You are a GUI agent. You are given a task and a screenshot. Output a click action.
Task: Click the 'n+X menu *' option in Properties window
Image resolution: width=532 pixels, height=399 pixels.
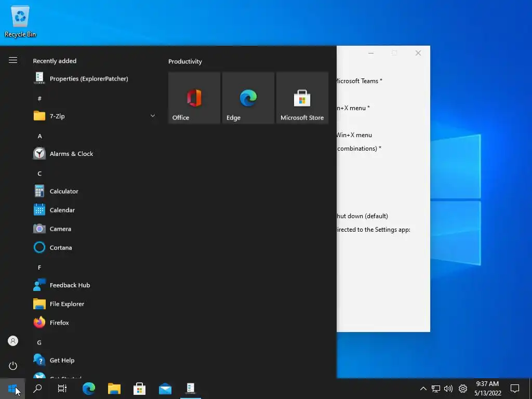353,108
